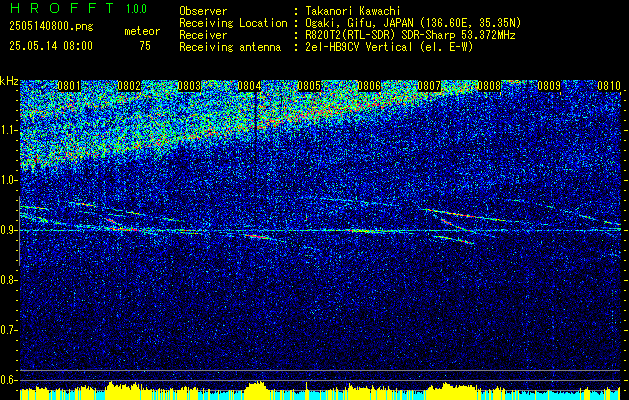Click the 0804 time marker

click(249, 86)
